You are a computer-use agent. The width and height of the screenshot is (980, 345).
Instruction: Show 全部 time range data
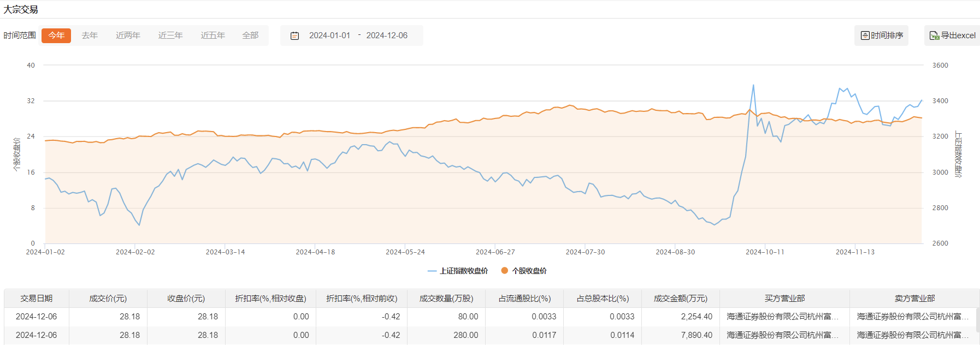(250, 35)
